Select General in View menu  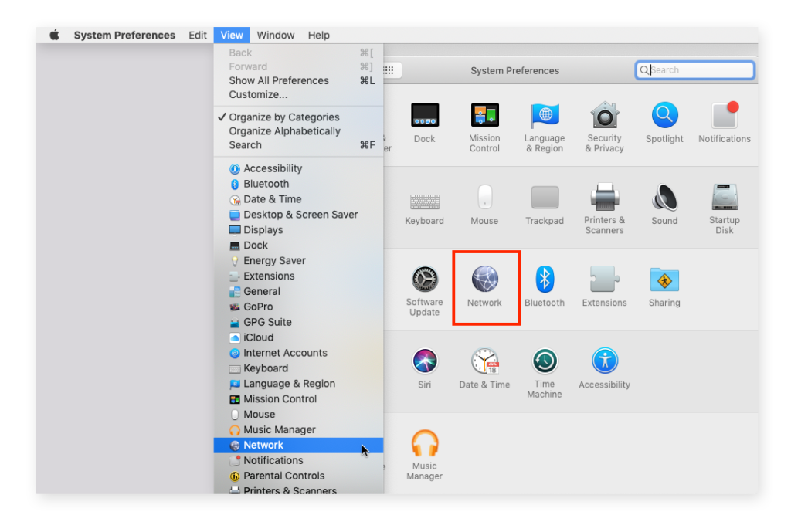click(299, 291)
